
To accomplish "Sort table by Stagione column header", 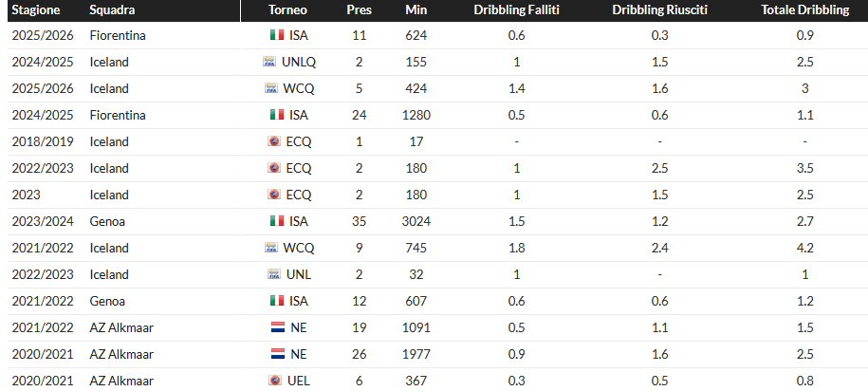I will coord(36,10).
